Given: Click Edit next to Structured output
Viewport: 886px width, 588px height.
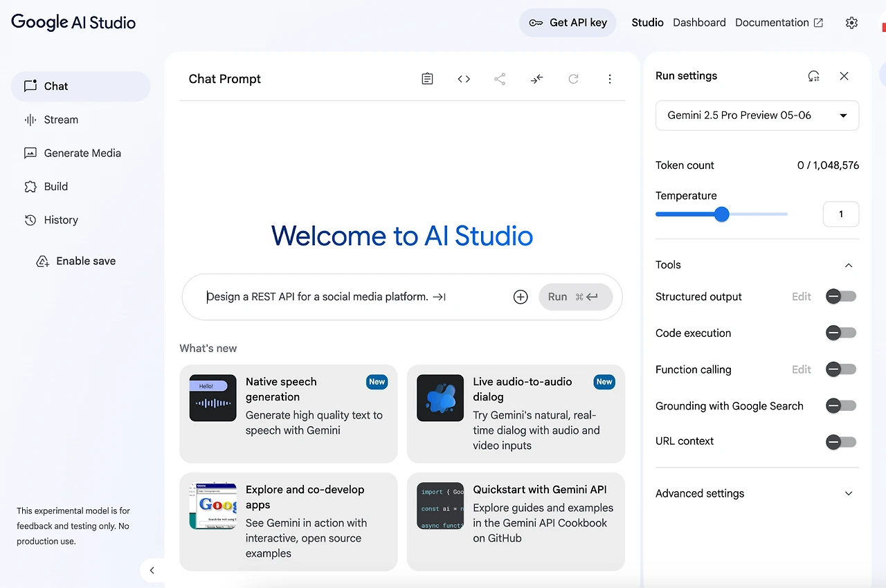Looking at the screenshot, I should pyautogui.click(x=802, y=297).
